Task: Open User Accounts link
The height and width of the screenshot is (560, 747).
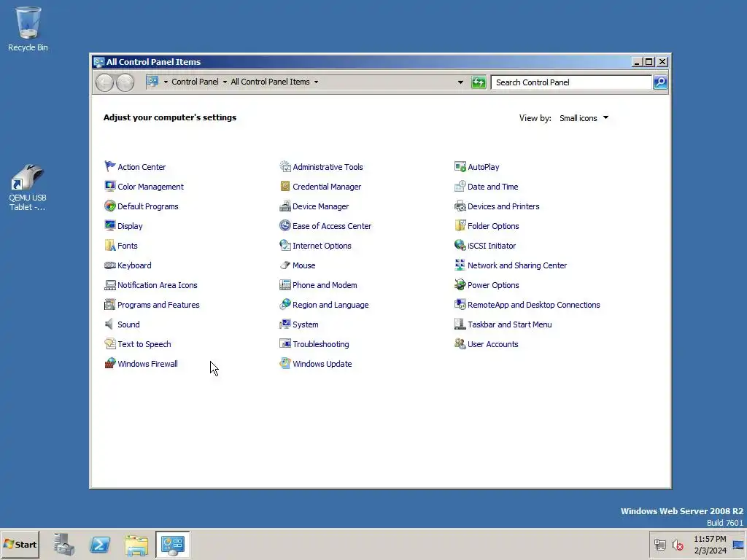Action: click(492, 344)
